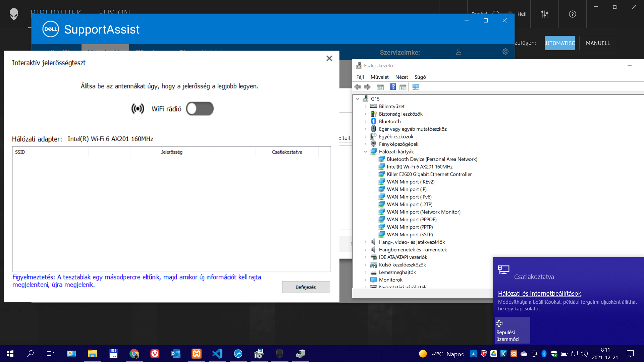Click the blue Help question mark icon
Viewport: 644px width, 362px height.
[x=393, y=87]
